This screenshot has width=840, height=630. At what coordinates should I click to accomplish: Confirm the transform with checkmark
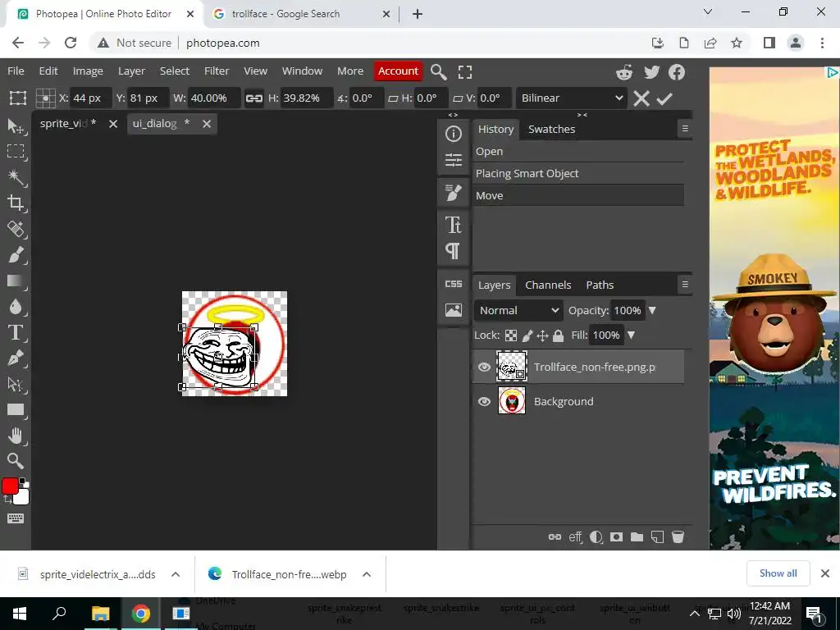[x=664, y=98]
